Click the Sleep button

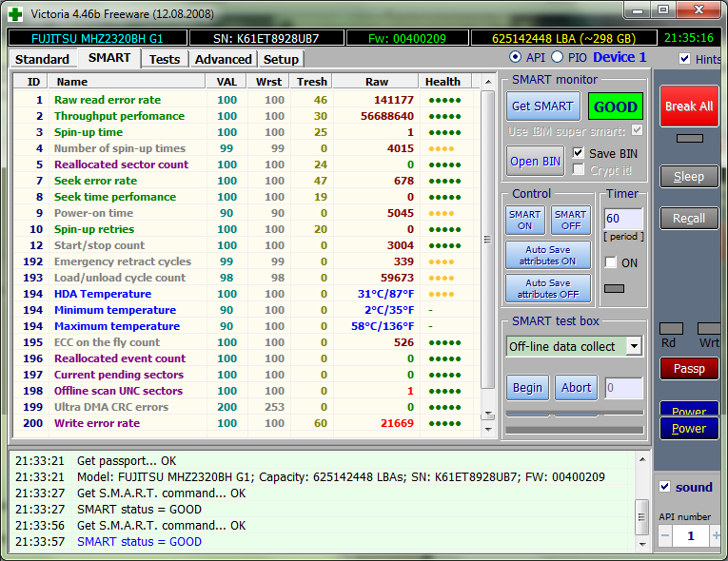[x=689, y=176]
